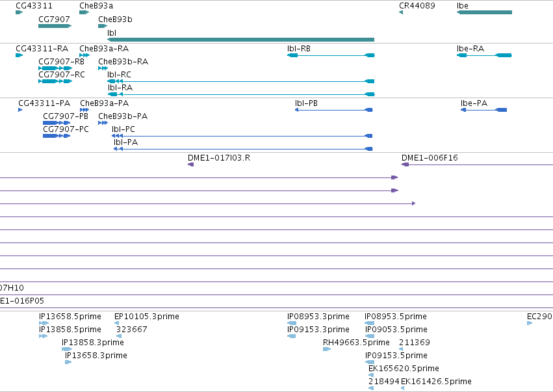Select EST EP10105.3prime label

(147, 317)
